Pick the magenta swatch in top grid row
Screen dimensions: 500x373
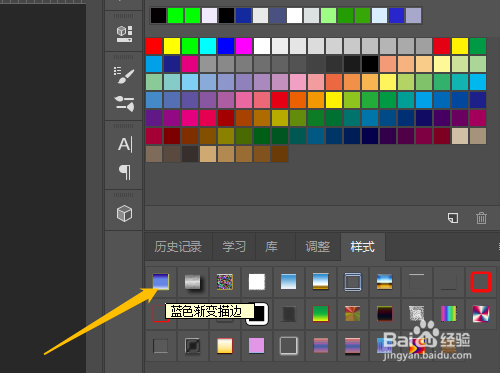tap(244, 46)
